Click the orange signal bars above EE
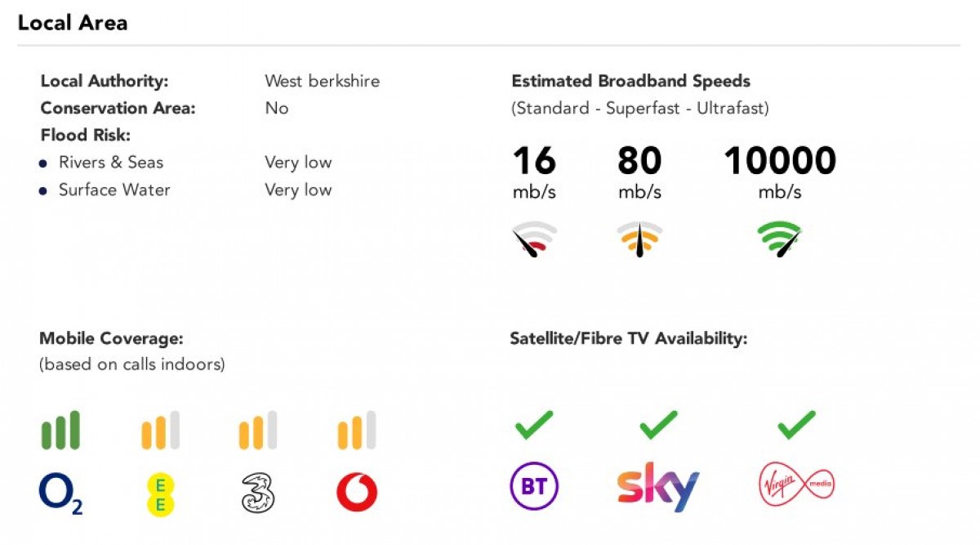This screenshot has height=545, width=980. 161,430
